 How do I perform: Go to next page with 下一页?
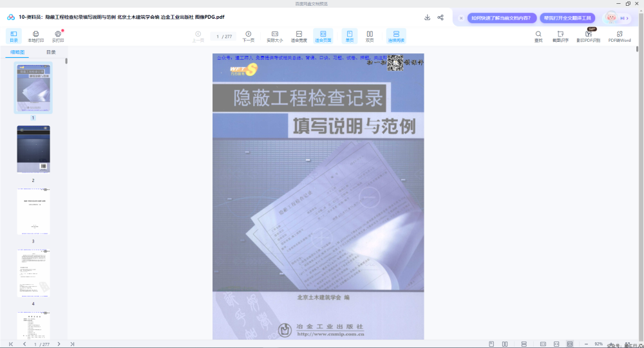pos(248,36)
